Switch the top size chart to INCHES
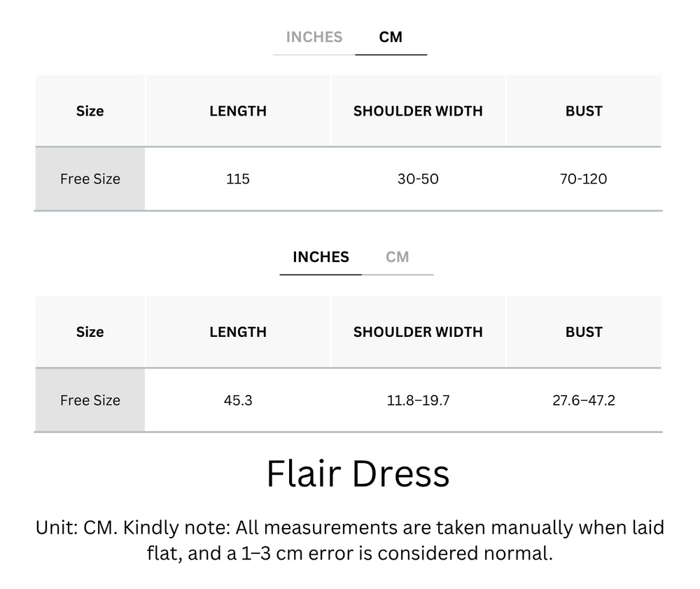 point(313,37)
